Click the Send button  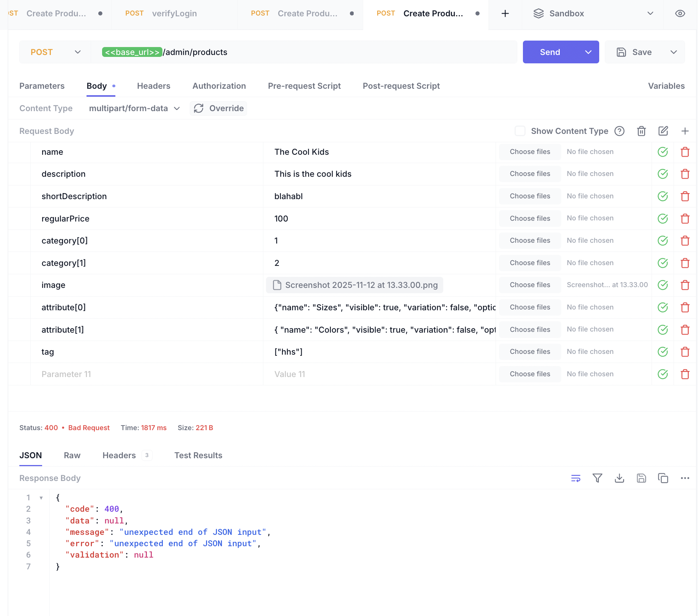550,52
